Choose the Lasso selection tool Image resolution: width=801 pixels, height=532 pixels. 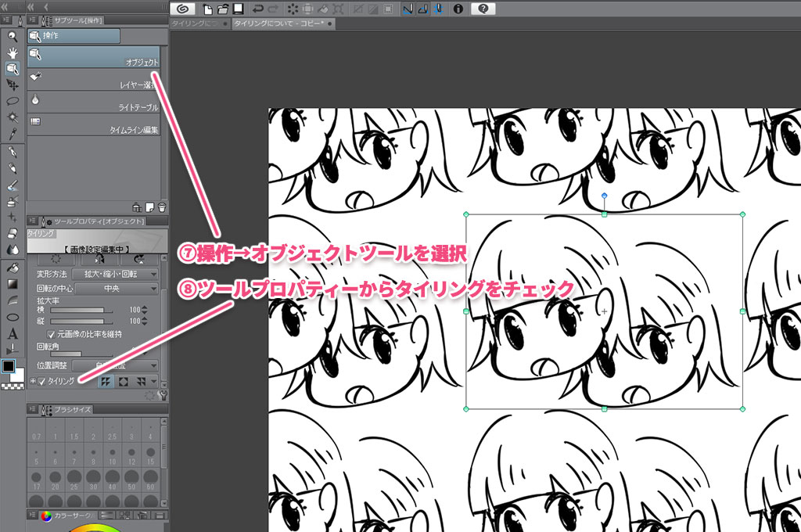(13, 101)
